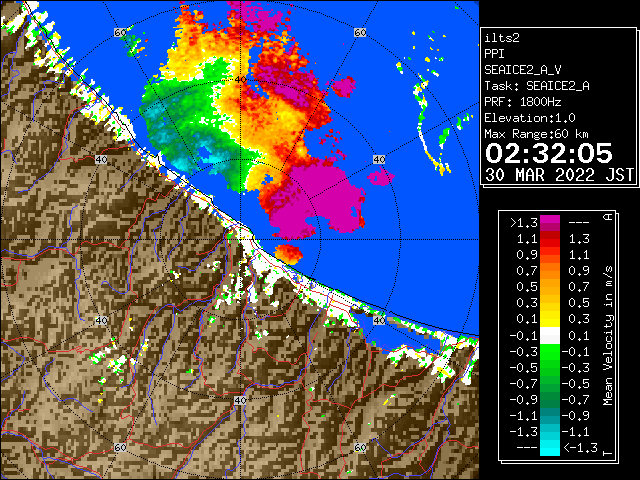Click the letter A atop the legend

pyautogui.click(x=608, y=217)
